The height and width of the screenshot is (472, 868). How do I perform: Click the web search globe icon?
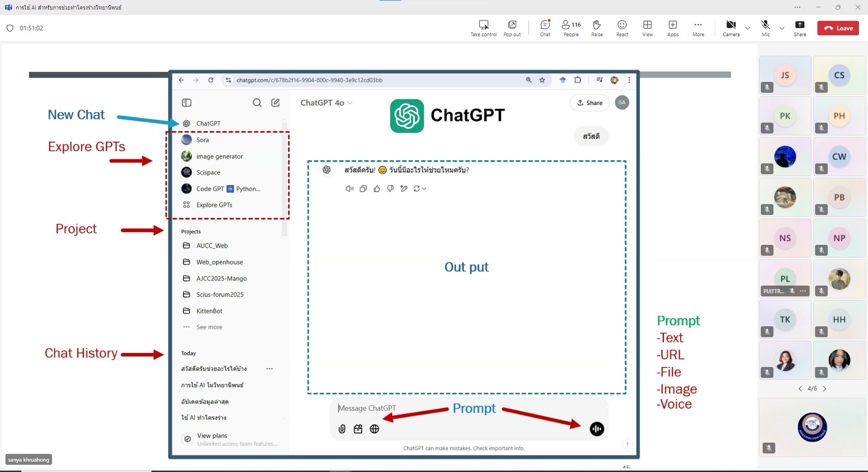374,429
